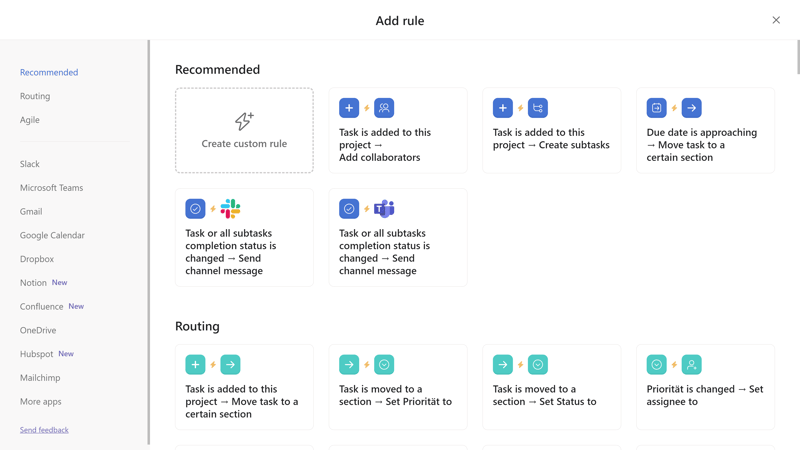Click the Send feedback link
Viewport: 800px width, 450px height.
(44, 430)
